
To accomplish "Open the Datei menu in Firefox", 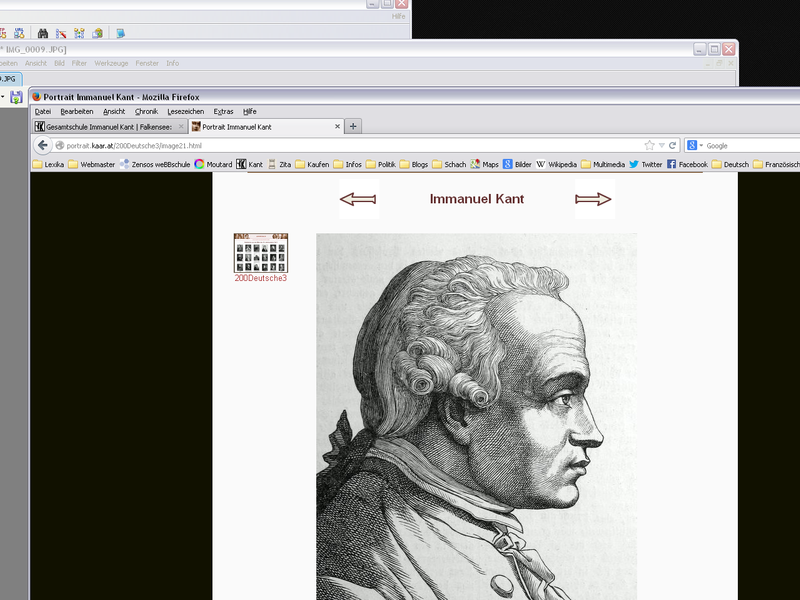I will tap(43, 111).
